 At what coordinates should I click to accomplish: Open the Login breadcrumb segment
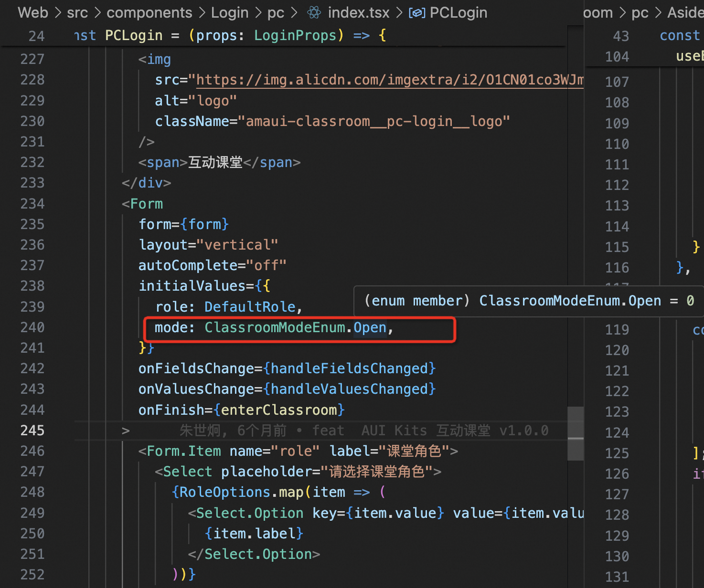pyautogui.click(x=230, y=12)
